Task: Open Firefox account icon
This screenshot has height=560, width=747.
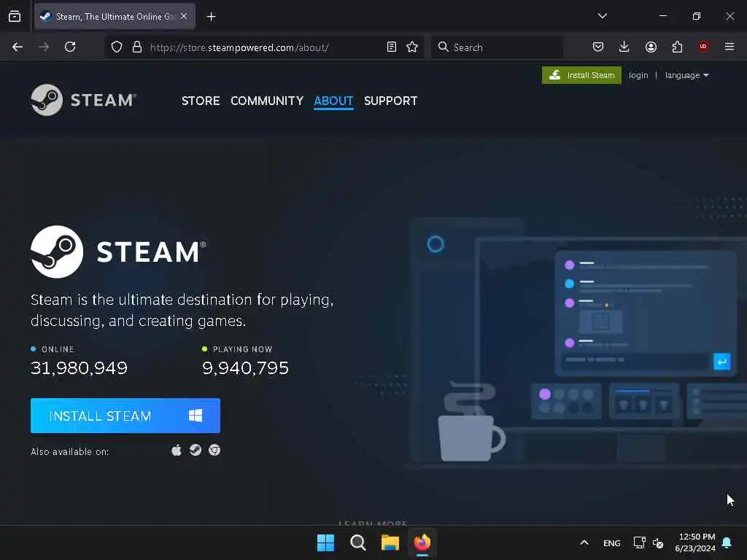Action: tap(651, 47)
